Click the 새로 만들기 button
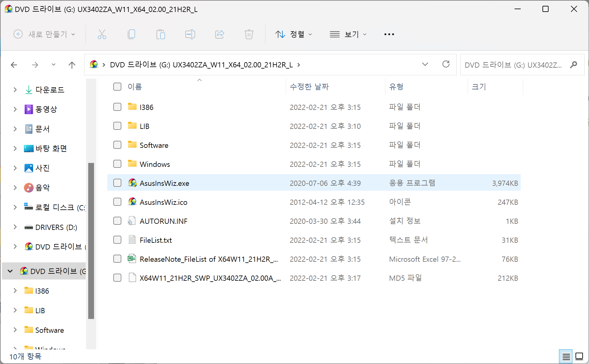The image size is (589, 364). [44, 34]
